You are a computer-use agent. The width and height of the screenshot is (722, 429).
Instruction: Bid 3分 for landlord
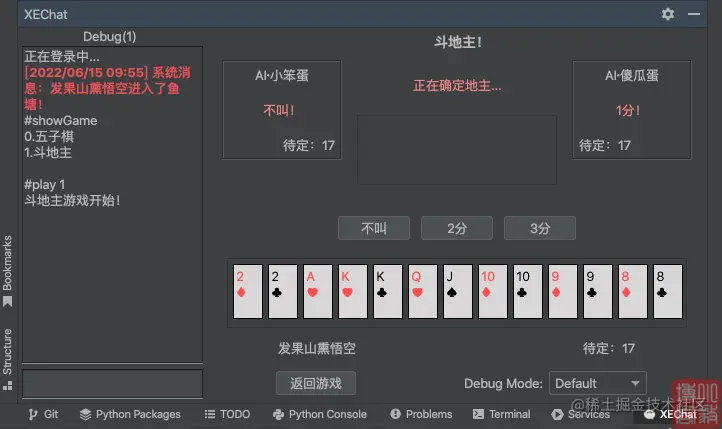pos(540,228)
